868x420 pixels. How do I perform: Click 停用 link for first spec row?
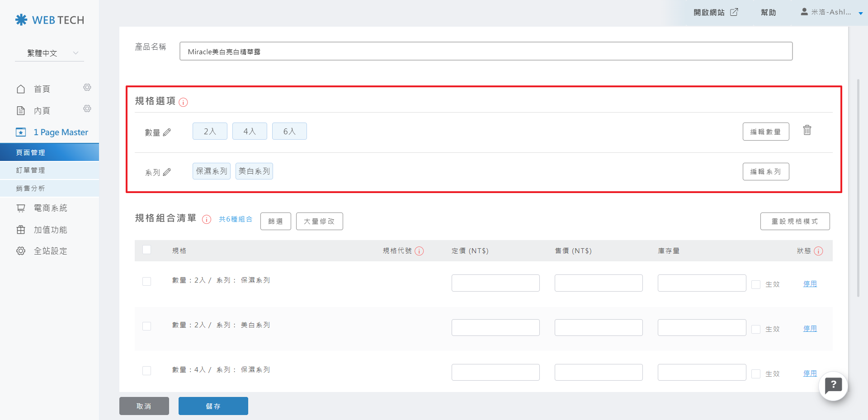tap(810, 284)
